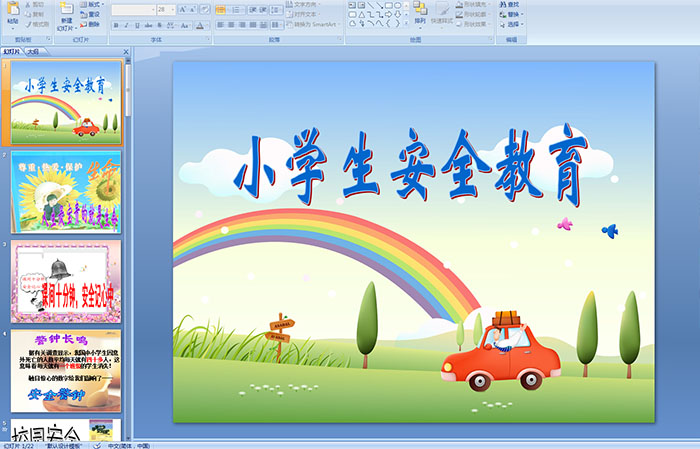Click the Cut (剪切) scissors icon

29,5
